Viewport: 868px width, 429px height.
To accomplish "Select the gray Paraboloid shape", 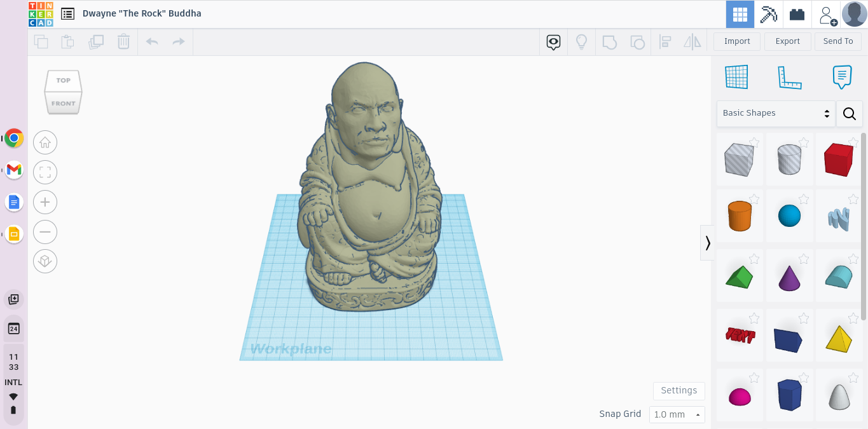I will [x=839, y=397].
